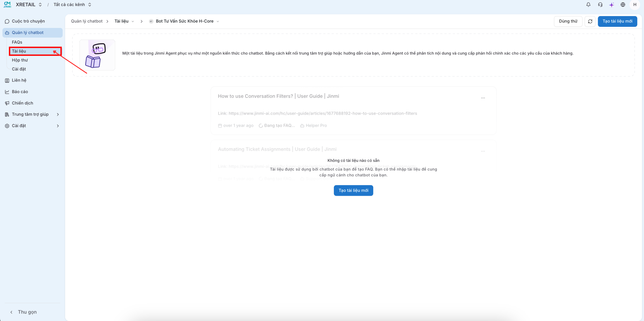644x321 pixels.
Task: Expand the bottom Cài đặt submenu arrow
Action: pos(58,126)
